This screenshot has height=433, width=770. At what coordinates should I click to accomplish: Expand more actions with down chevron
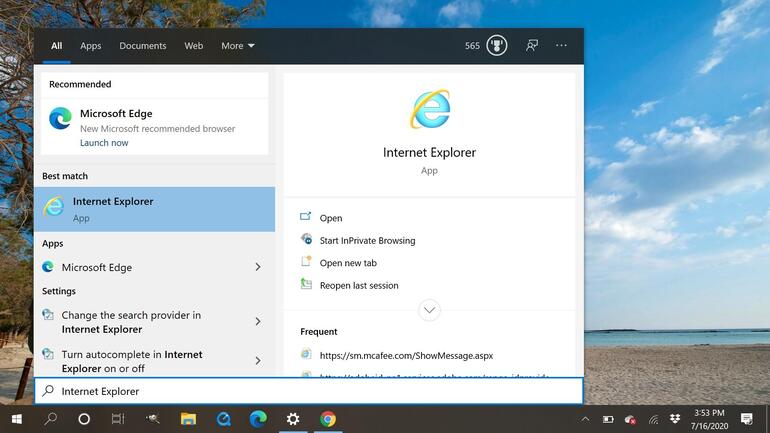coord(429,310)
